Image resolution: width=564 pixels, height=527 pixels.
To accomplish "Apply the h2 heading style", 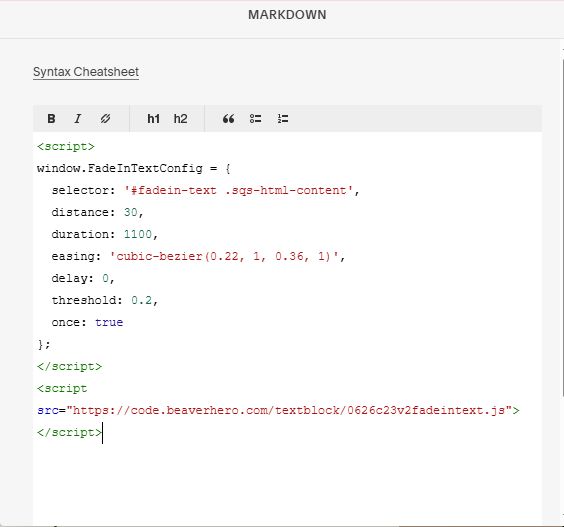I will (180, 119).
